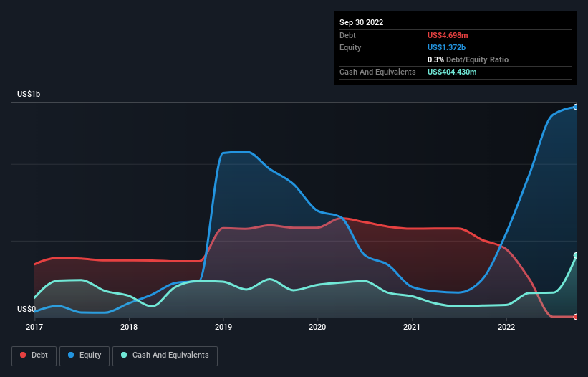Click the US$4.698m debt value
The height and width of the screenshot is (377, 588).
click(448, 35)
